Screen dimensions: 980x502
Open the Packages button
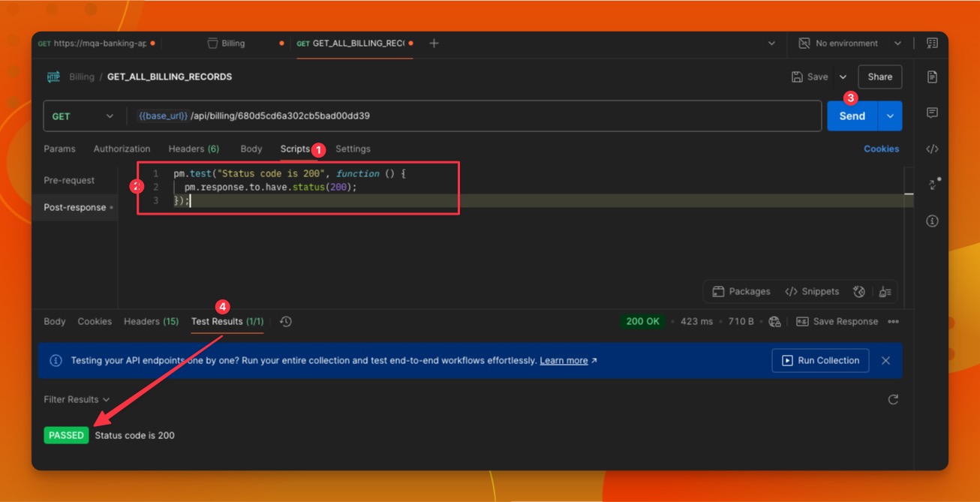[x=741, y=291]
